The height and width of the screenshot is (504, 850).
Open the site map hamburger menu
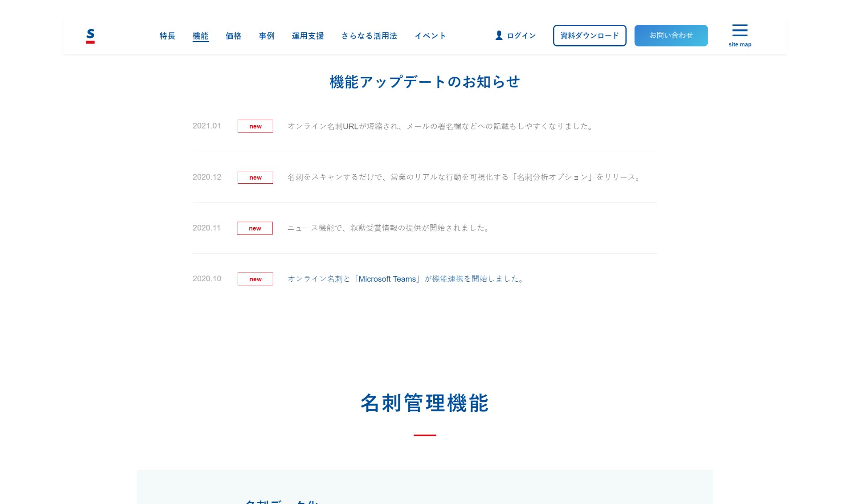pos(740,36)
